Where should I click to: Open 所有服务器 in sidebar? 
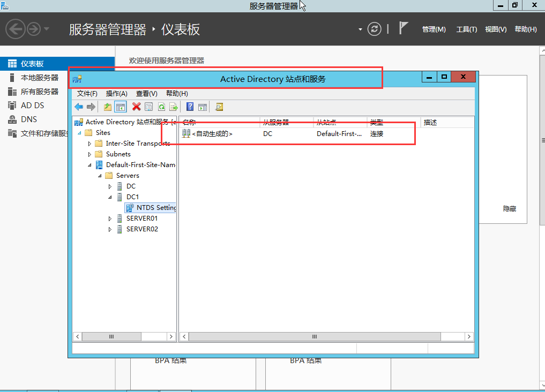(x=34, y=92)
